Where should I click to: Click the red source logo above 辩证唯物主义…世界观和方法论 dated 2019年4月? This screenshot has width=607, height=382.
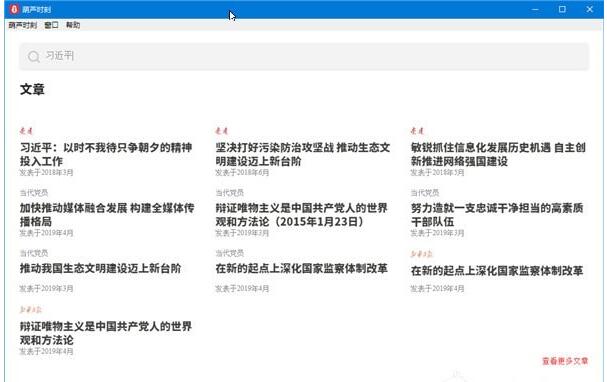pos(31,310)
